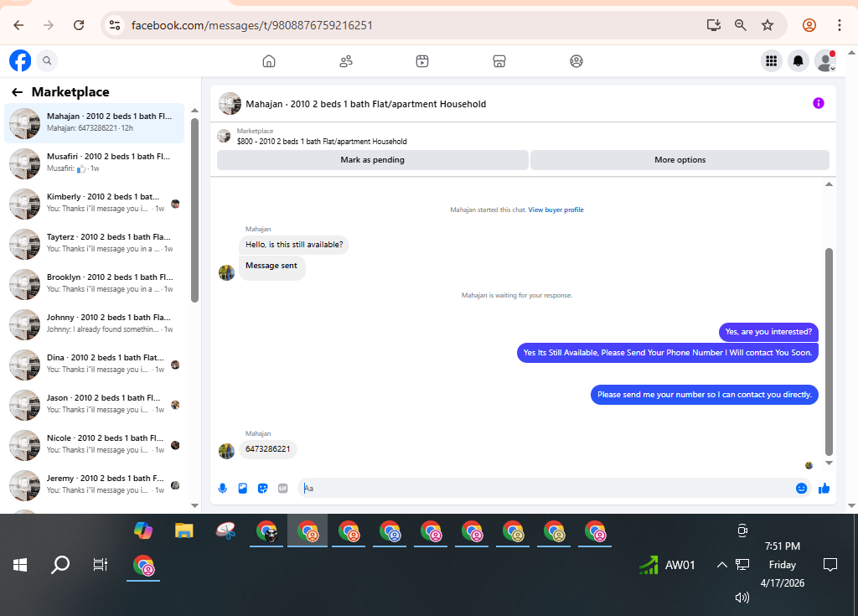
Task: Open the Musafiri conversation
Action: tap(94, 163)
